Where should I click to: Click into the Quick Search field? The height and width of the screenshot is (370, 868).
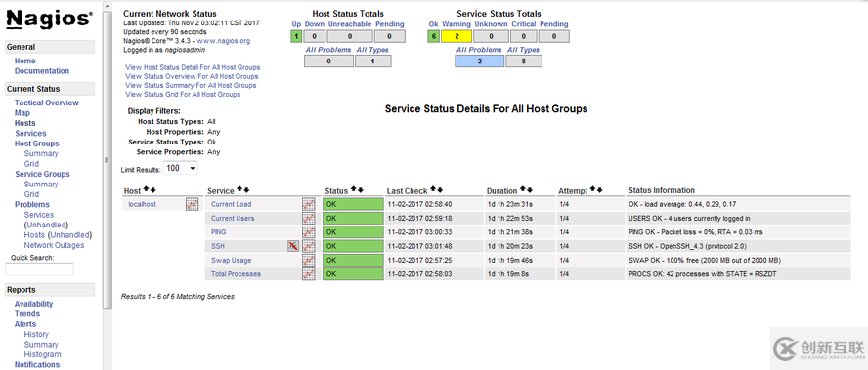pos(39,269)
